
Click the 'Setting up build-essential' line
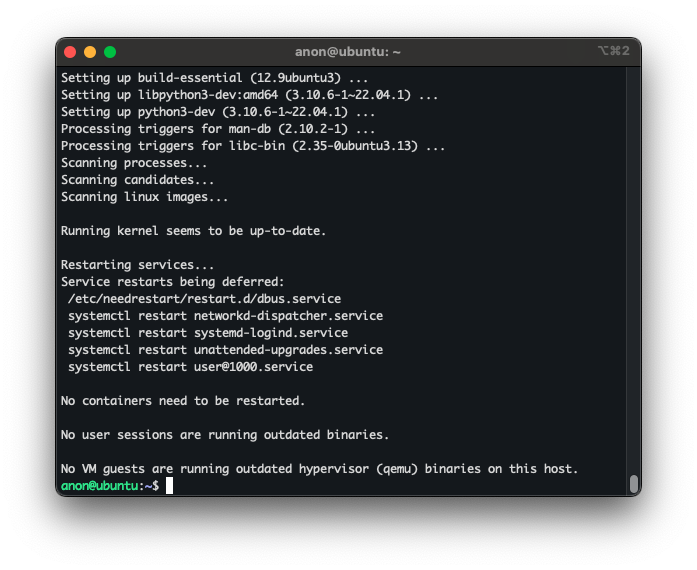click(214, 77)
